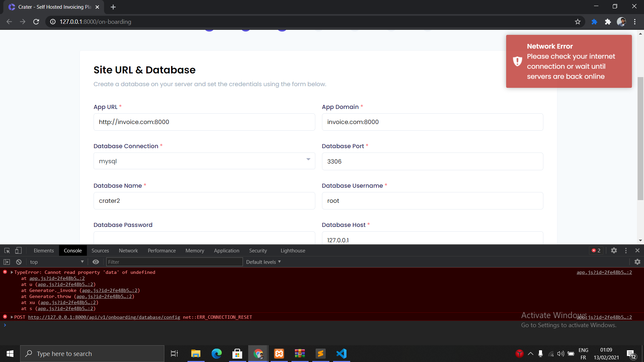Open the Default levels dropdown
Screen dimensions: 644x362
263,262
